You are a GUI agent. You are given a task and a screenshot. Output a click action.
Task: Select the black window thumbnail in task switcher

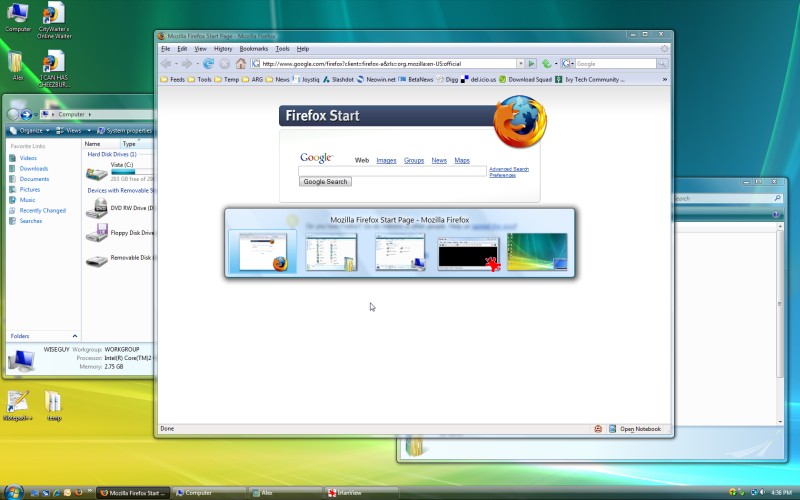click(468, 253)
